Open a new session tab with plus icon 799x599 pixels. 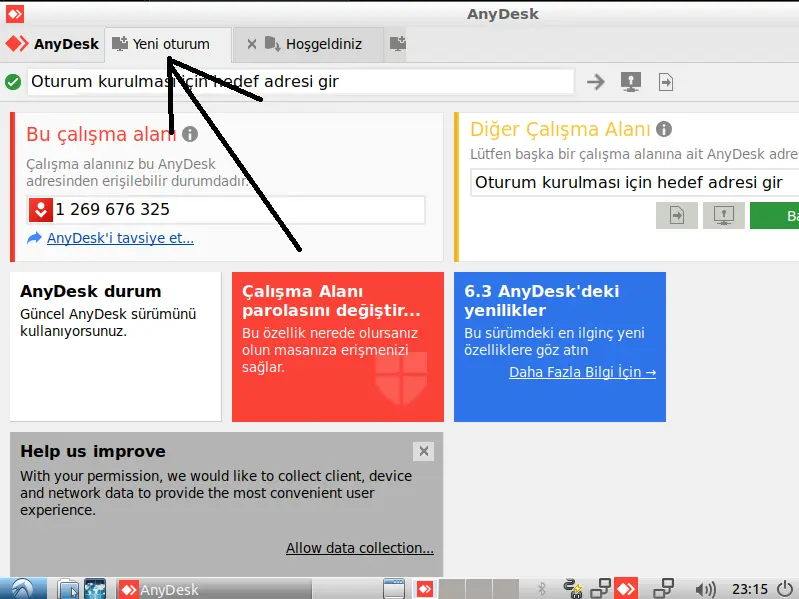point(397,44)
